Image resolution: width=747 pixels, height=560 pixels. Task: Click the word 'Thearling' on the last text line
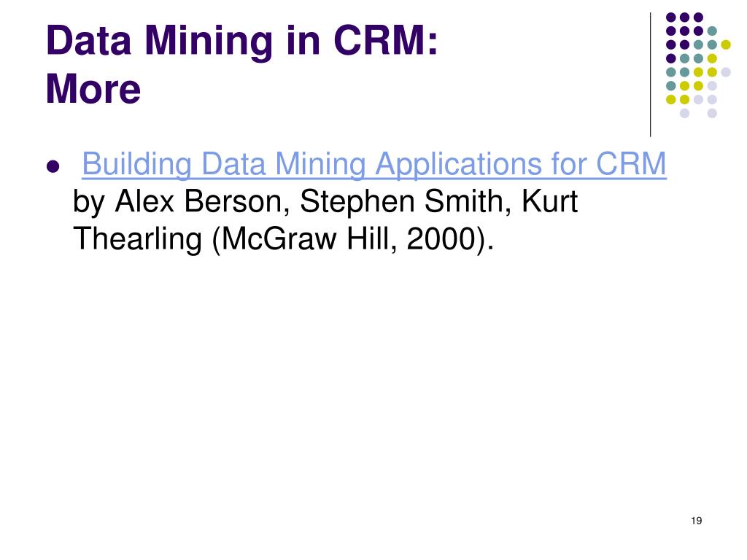tap(138, 239)
